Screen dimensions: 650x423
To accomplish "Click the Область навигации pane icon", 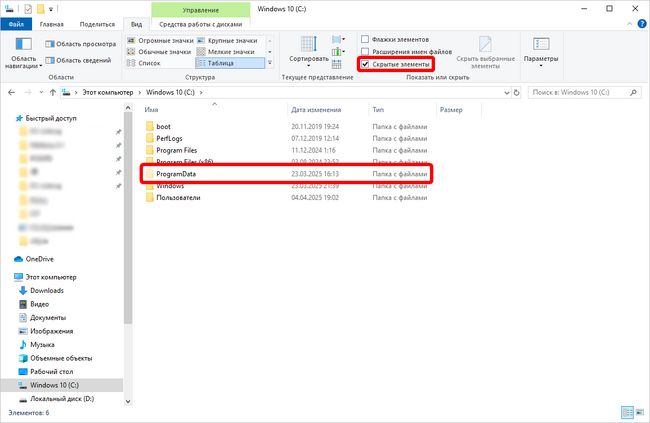I will (24, 44).
